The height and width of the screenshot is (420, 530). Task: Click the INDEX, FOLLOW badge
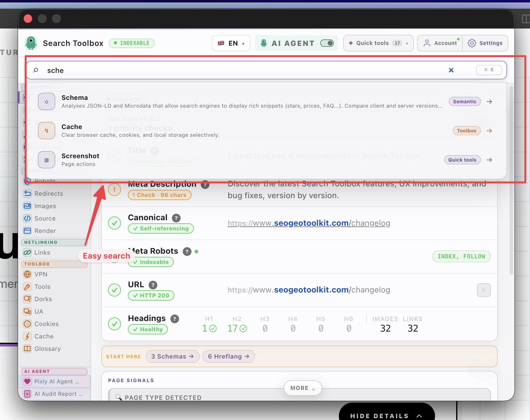click(x=461, y=256)
